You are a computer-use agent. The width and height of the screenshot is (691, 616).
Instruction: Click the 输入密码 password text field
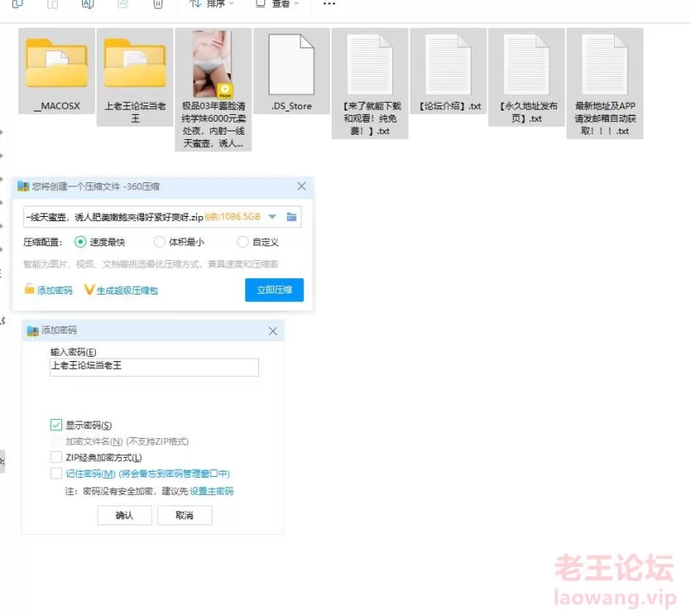point(155,367)
